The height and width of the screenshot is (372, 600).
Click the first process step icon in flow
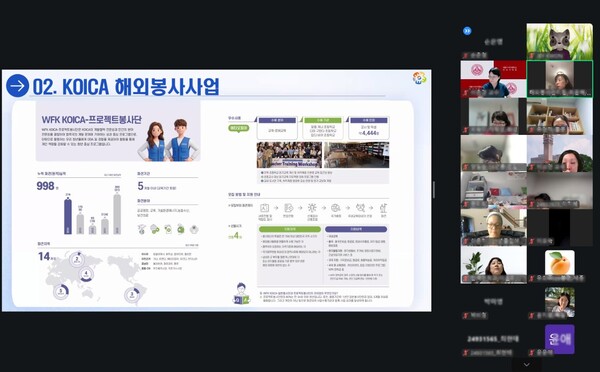(x=264, y=208)
